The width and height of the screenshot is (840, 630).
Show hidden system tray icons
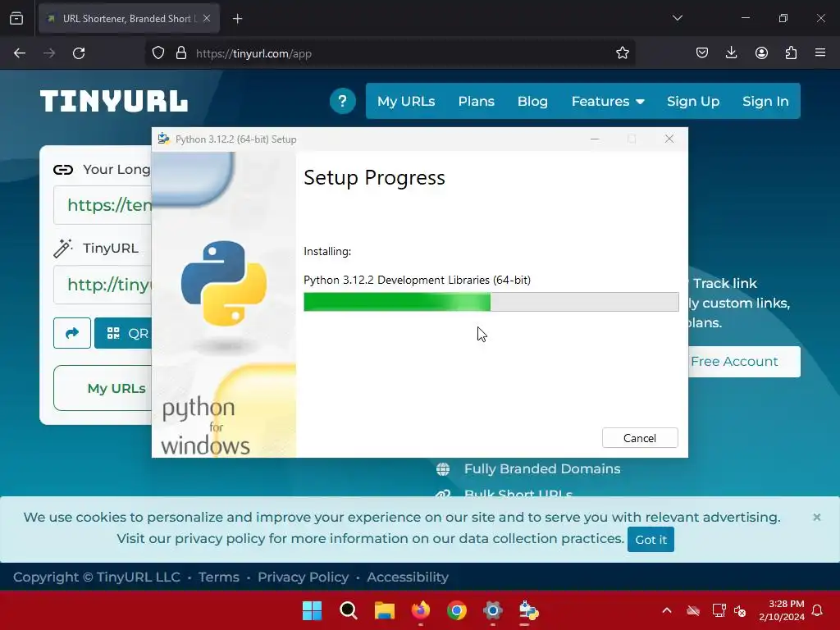[666, 610]
